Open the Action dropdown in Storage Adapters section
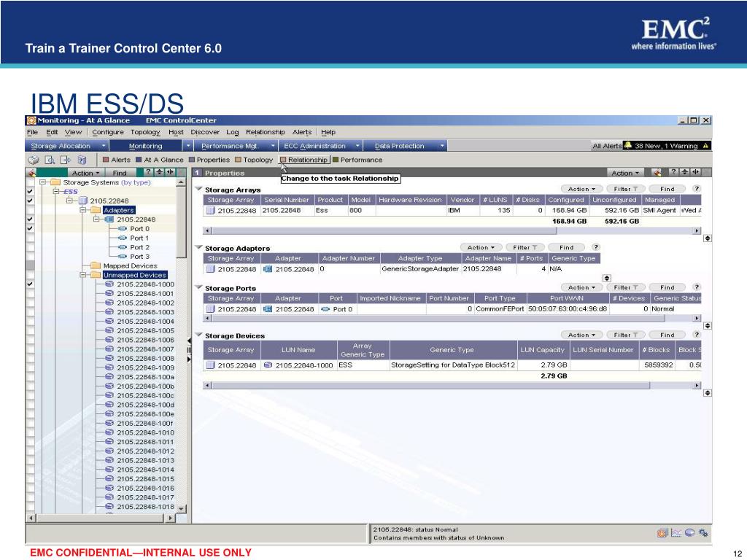 coord(481,247)
